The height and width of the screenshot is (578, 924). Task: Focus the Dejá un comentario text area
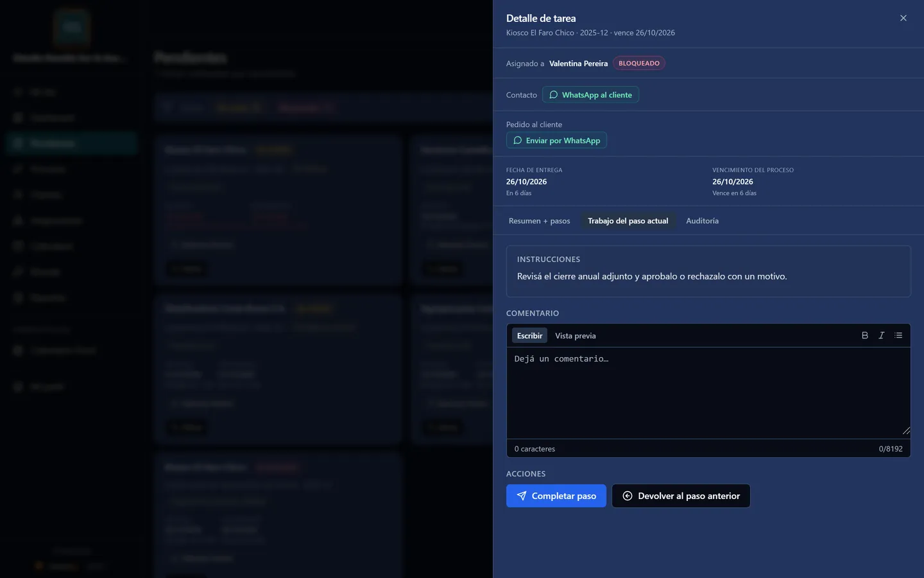pyautogui.click(x=708, y=393)
